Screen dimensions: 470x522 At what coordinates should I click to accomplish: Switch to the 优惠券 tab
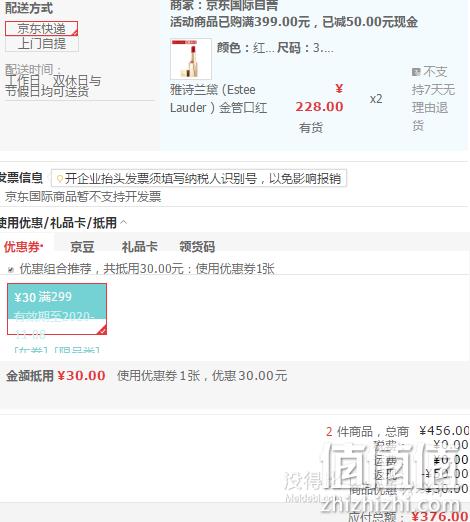pos(23,247)
